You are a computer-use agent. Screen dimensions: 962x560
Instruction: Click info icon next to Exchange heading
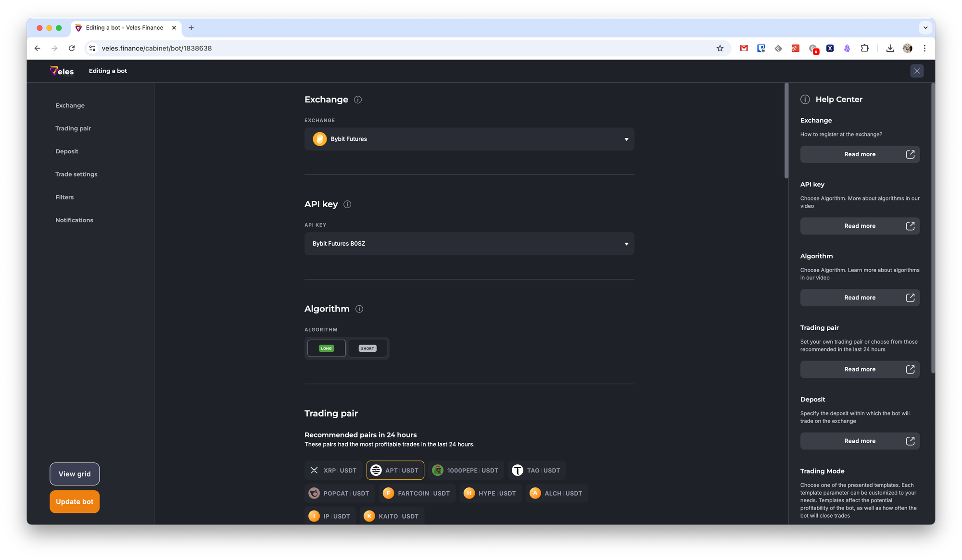(358, 100)
